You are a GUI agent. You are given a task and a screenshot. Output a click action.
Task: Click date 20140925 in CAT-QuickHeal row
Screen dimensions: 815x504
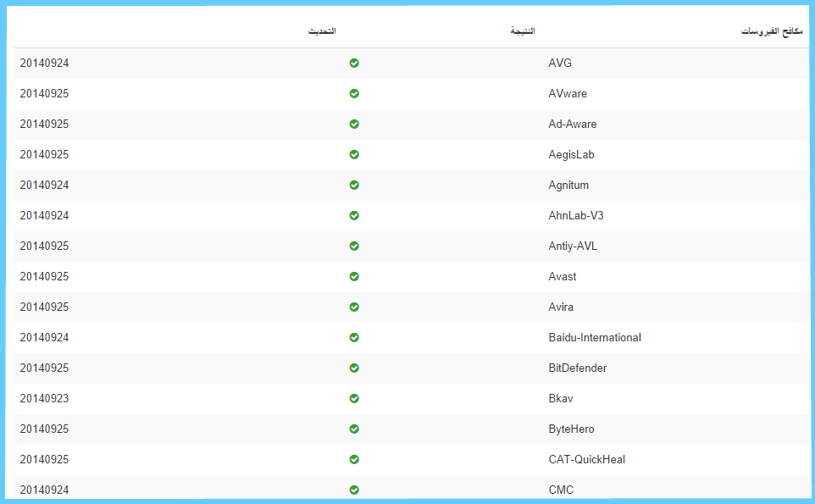[x=44, y=459]
